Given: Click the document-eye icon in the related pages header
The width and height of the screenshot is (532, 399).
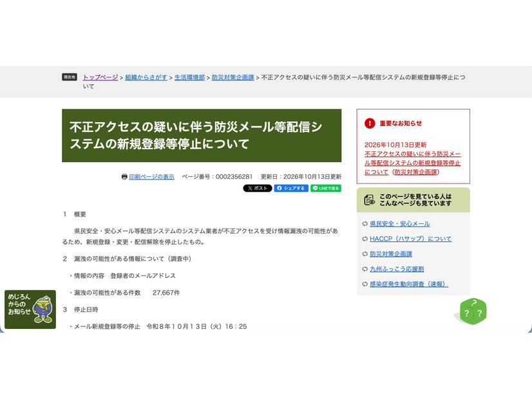Looking at the screenshot, I should coord(369,199).
